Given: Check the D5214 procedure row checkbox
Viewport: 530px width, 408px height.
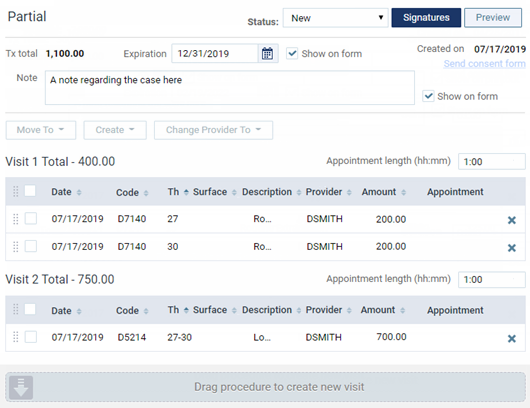Looking at the screenshot, I should point(31,337).
